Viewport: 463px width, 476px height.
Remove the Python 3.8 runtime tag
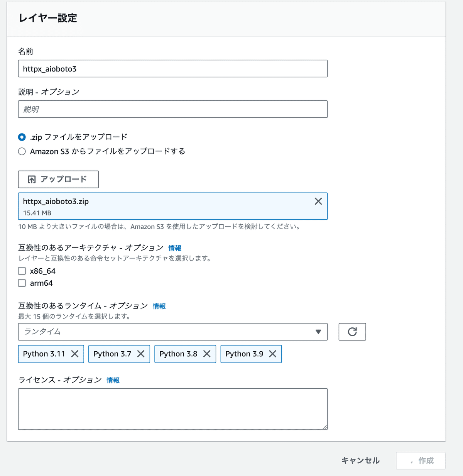[x=207, y=354]
